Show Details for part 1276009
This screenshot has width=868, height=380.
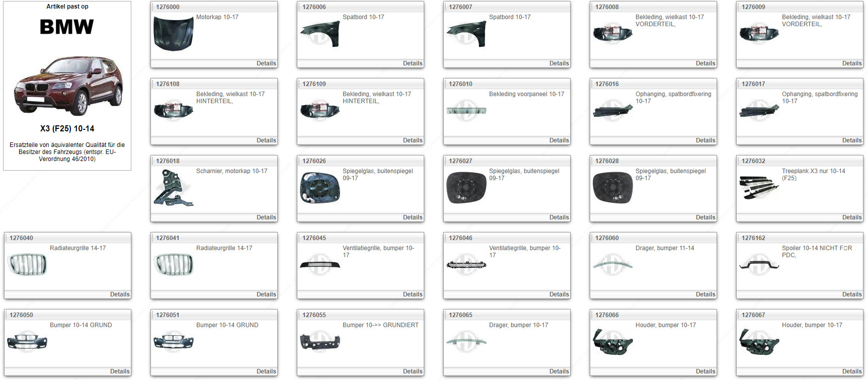click(x=852, y=63)
